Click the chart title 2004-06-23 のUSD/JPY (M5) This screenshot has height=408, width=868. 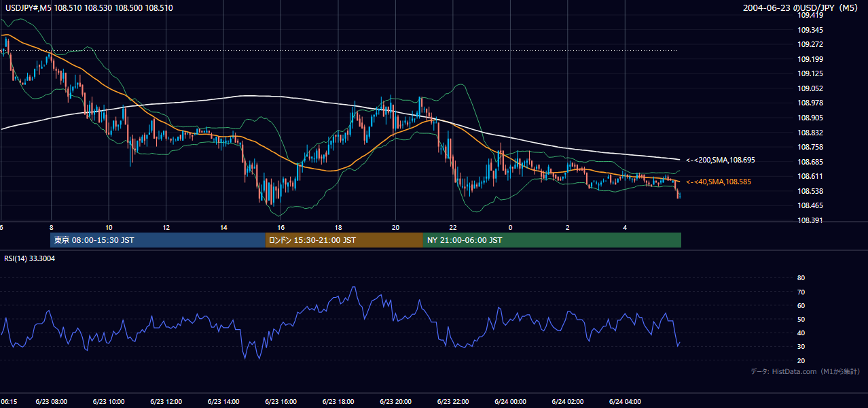coord(801,8)
